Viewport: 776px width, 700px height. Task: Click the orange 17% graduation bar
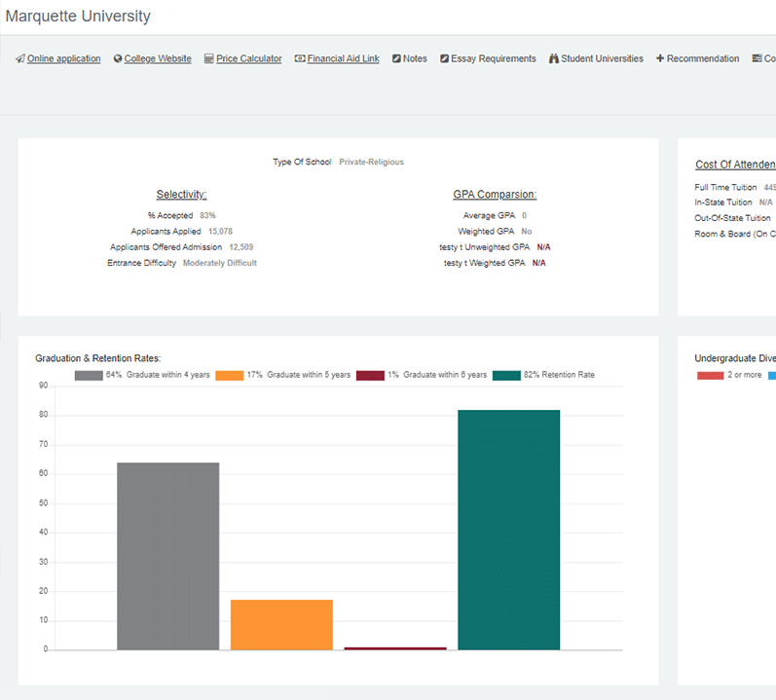tap(281, 625)
